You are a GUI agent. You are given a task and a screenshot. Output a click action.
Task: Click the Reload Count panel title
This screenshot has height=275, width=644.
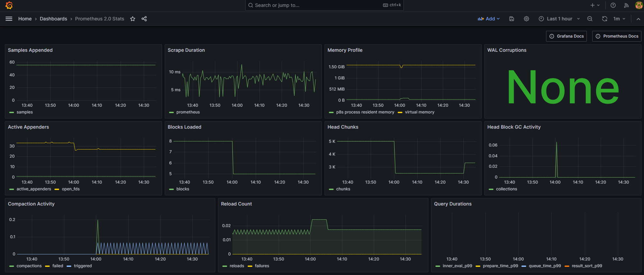pyautogui.click(x=236, y=204)
